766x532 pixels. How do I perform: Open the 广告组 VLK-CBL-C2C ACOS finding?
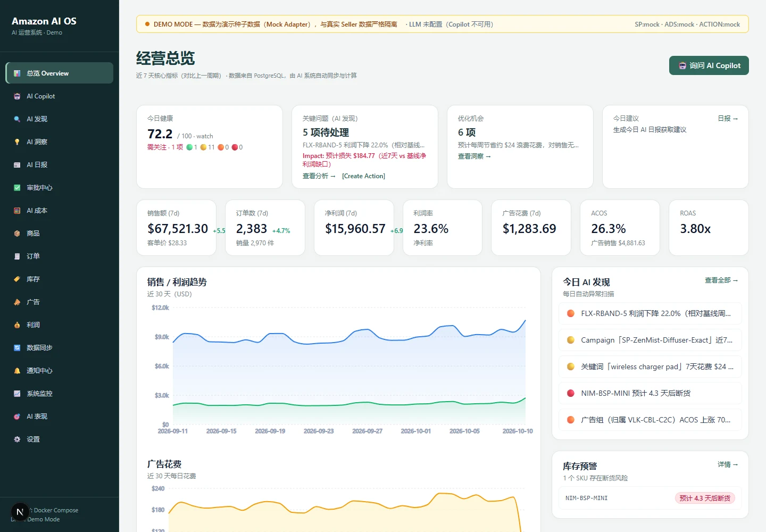click(x=650, y=420)
